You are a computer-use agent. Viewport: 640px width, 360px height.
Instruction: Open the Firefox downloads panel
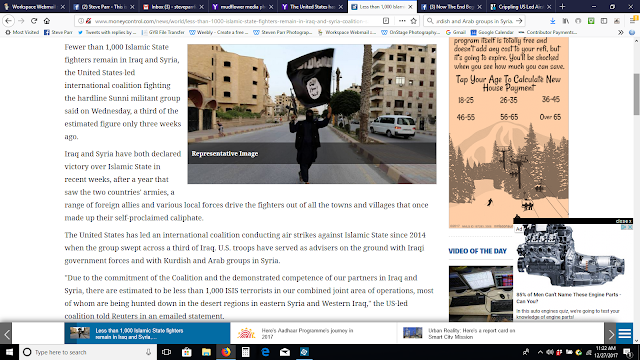[x=552, y=20]
